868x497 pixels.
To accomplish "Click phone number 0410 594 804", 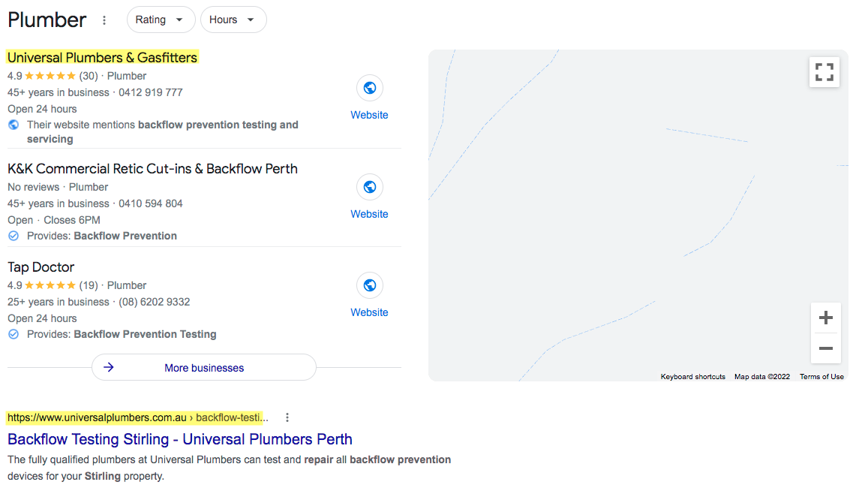I will pos(151,204).
